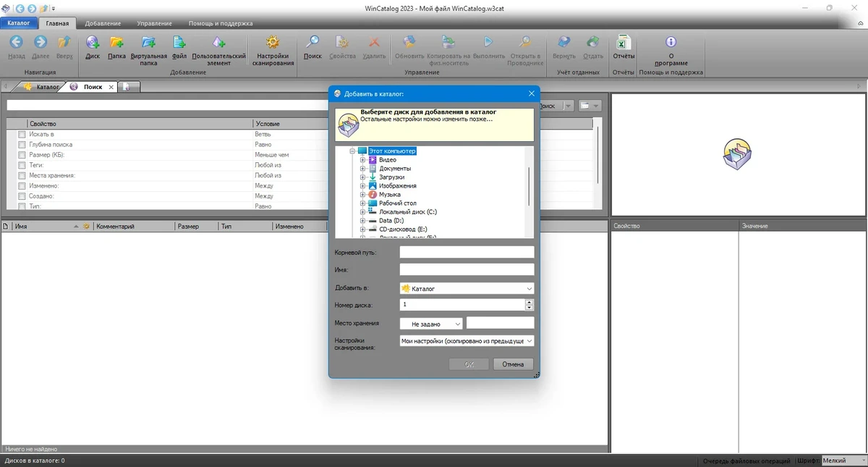This screenshot has height=467, width=868.
Task: Expand the Загрузки tree node
Action: [x=363, y=177]
